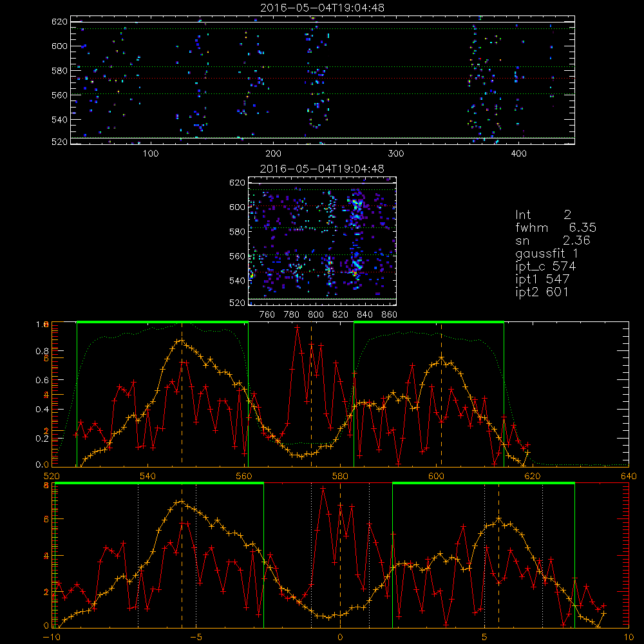The width and height of the screenshot is (644, 644).
Task: Select the 'fwhm 6.35' readout
Action: click(556, 227)
